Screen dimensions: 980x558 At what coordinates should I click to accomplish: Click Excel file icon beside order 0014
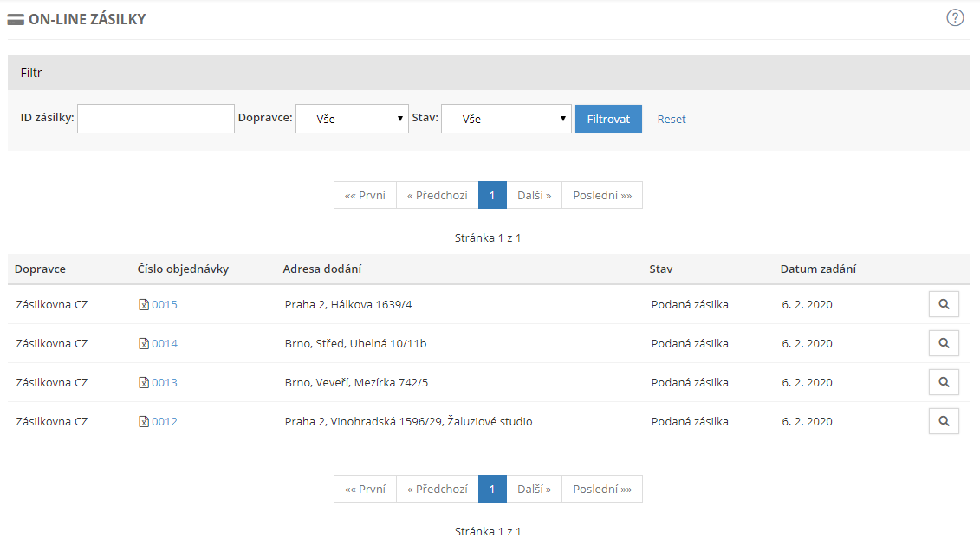144,343
